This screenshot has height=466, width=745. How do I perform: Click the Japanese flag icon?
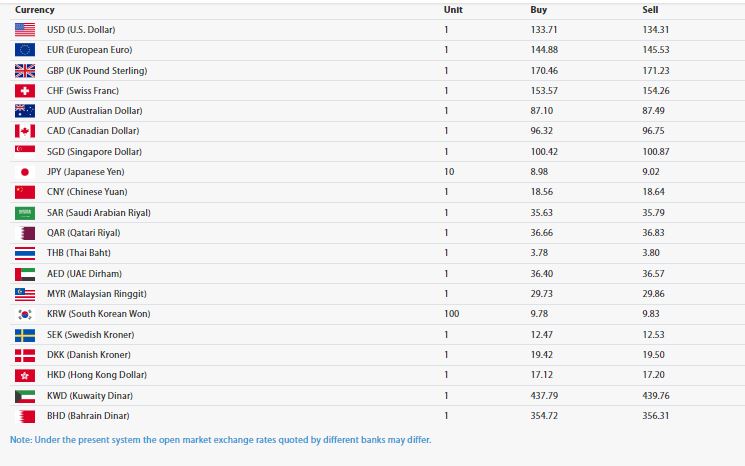pos(25,171)
